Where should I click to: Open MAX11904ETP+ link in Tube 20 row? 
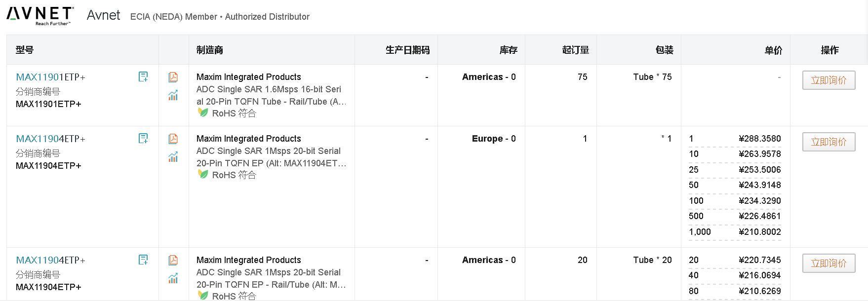click(x=50, y=260)
